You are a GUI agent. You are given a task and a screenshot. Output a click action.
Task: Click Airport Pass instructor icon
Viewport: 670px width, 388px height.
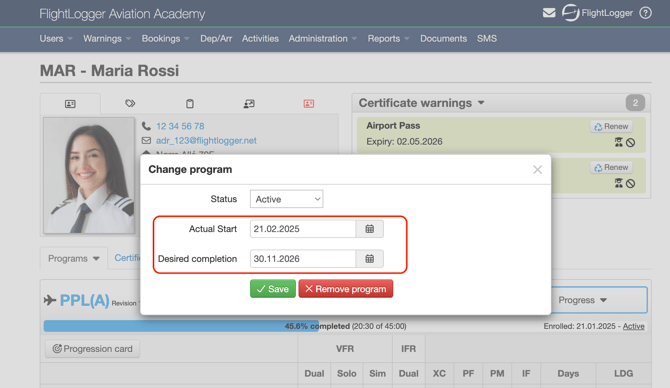tap(618, 142)
